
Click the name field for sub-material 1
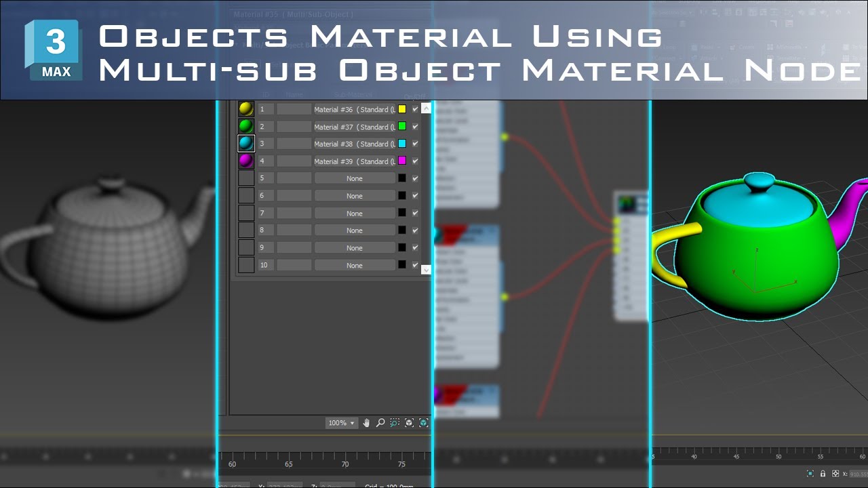(x=294, y=109)
